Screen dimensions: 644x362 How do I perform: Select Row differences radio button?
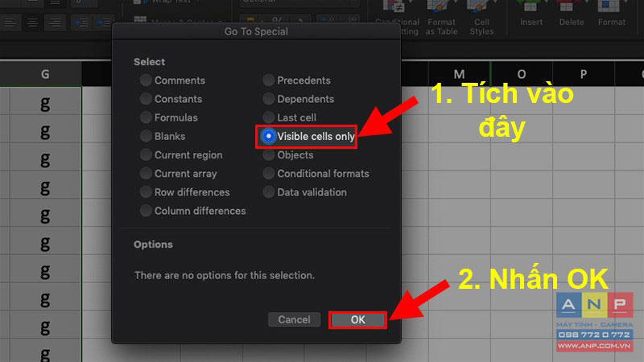point(146,191)
